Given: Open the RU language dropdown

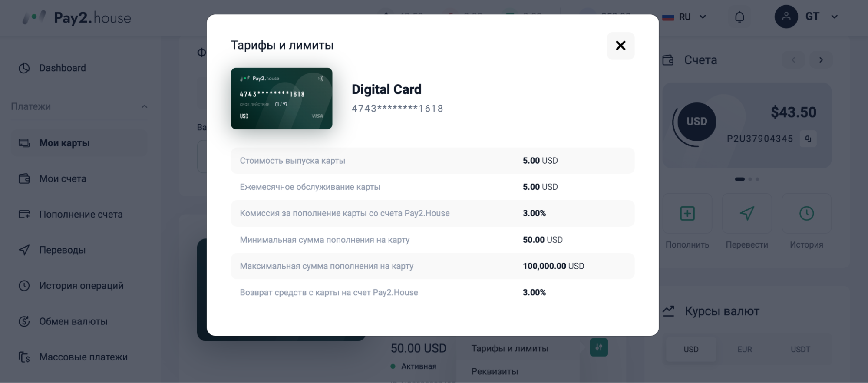Looking at the screenshot, I should [684, 17].
